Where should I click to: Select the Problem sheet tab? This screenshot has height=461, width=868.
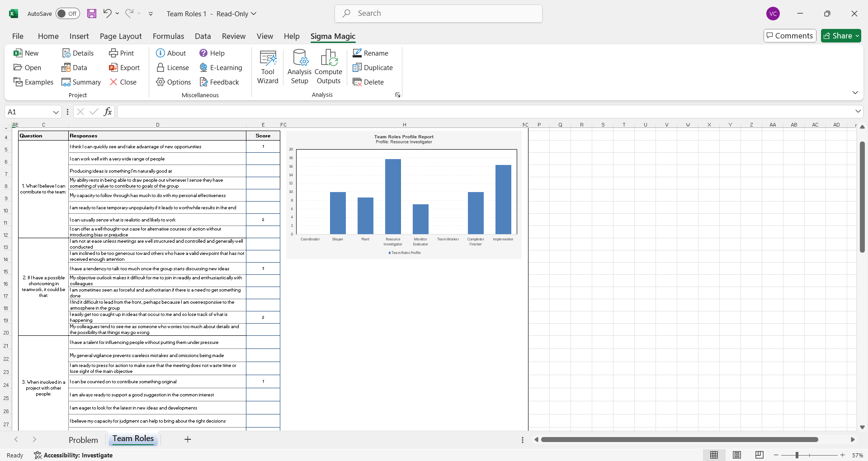pyautogui.click(x=83, y=440)
